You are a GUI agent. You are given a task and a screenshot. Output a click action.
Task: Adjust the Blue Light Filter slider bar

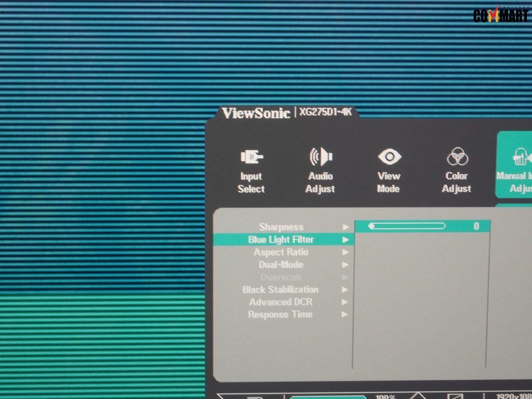pos(407,226)
